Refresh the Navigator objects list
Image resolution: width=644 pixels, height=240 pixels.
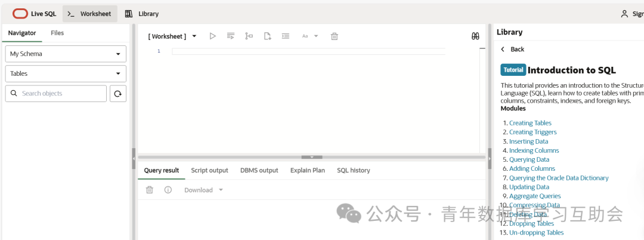pos(118,94)
